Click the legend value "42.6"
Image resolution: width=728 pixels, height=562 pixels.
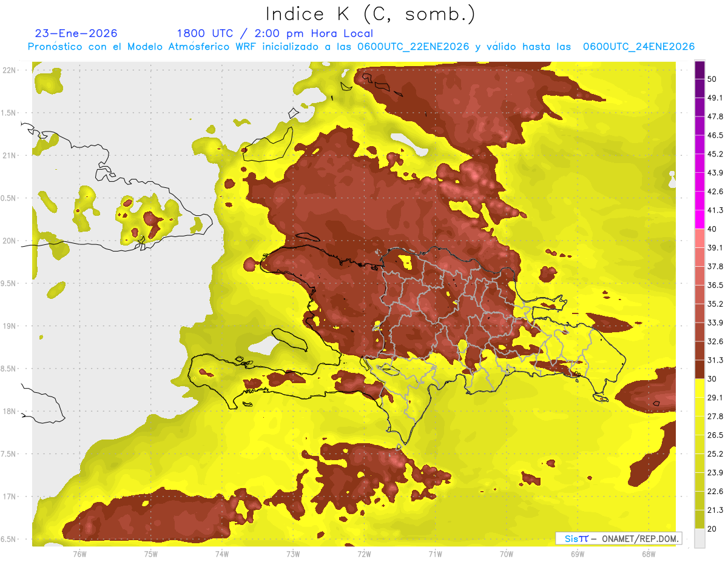[715, 192]
